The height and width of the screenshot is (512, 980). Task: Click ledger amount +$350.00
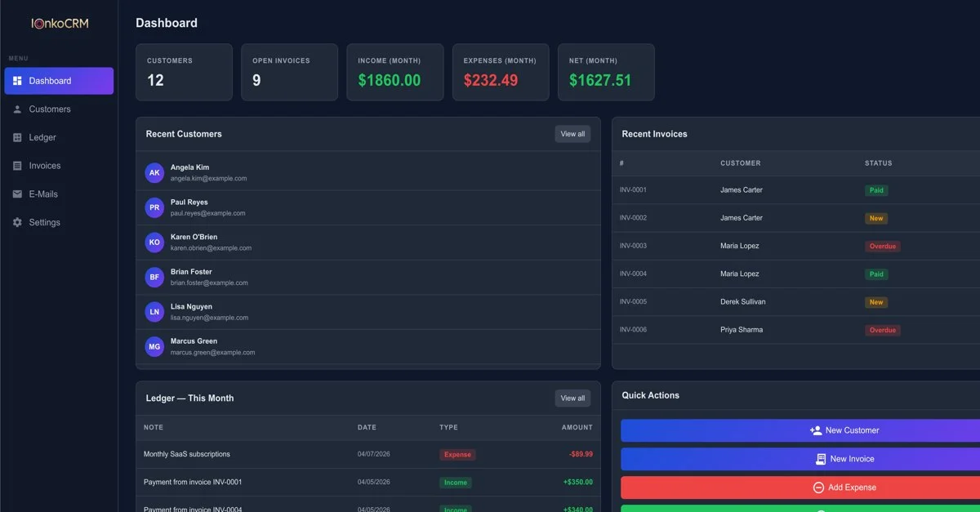pos(578,482)
